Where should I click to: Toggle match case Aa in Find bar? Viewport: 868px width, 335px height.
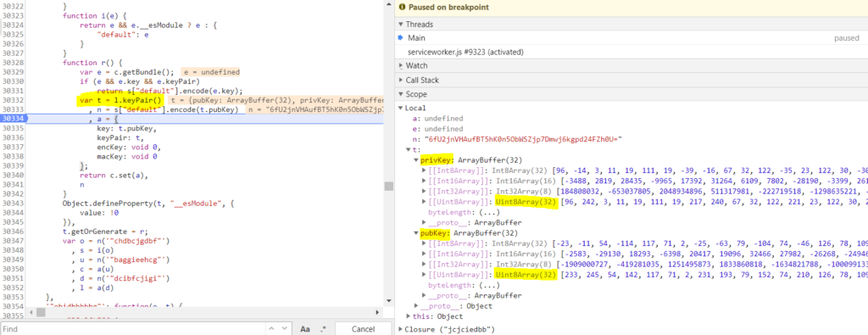(x=305, y=329)
